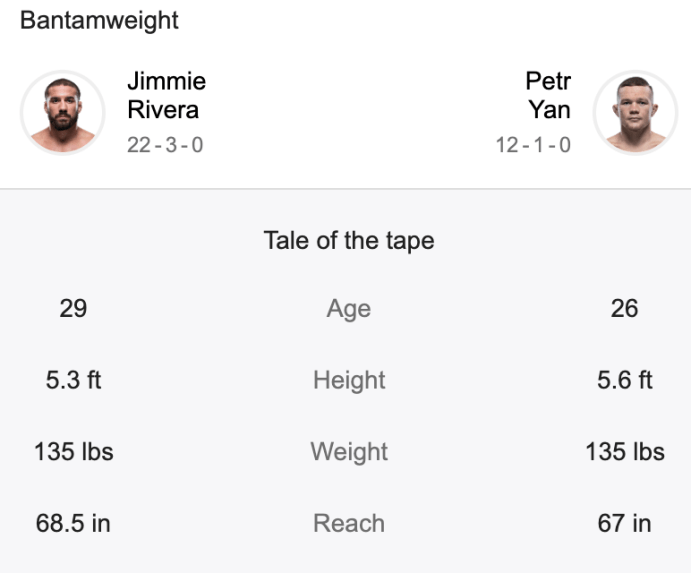Click the Tale of the tape heading
The height and width of the screenshot is (573, 691).
[349, 241]
